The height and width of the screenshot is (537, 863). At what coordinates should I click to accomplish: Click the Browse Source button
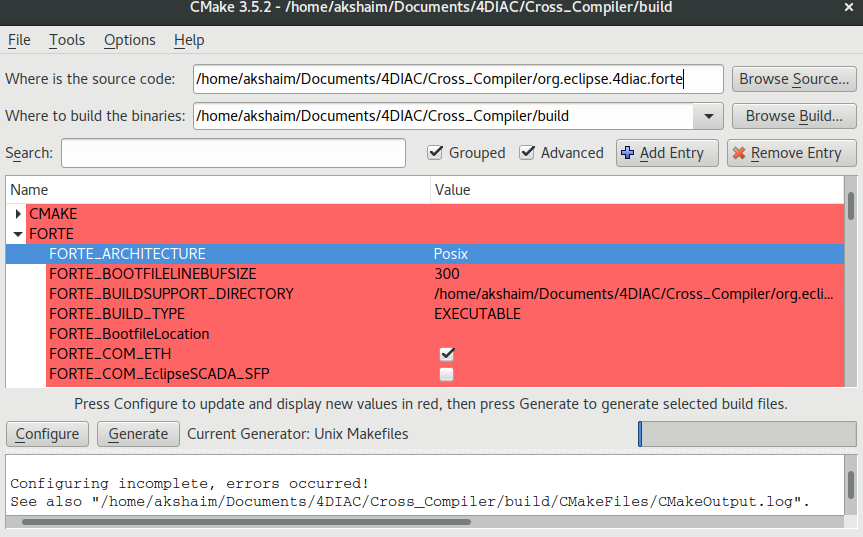click(794, 79)
